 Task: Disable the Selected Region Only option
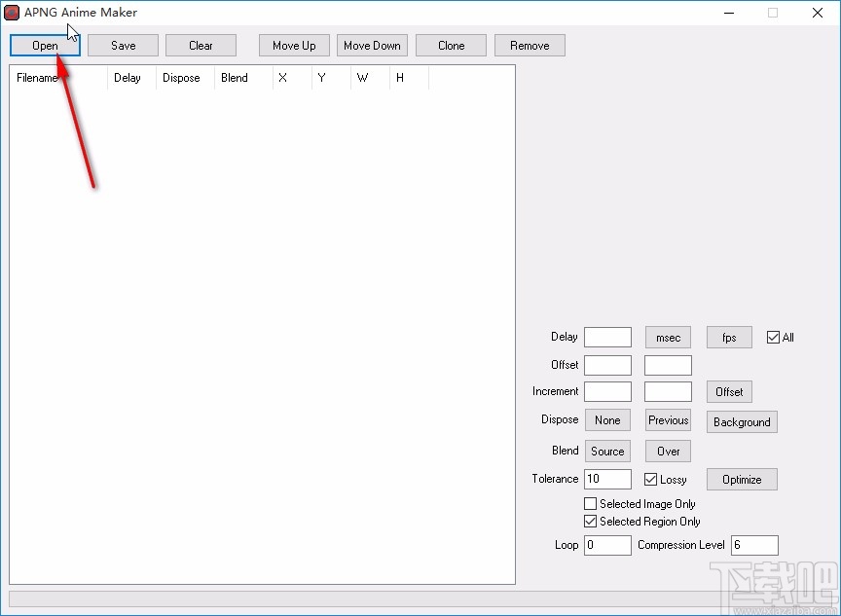click(x=589, y=522)
